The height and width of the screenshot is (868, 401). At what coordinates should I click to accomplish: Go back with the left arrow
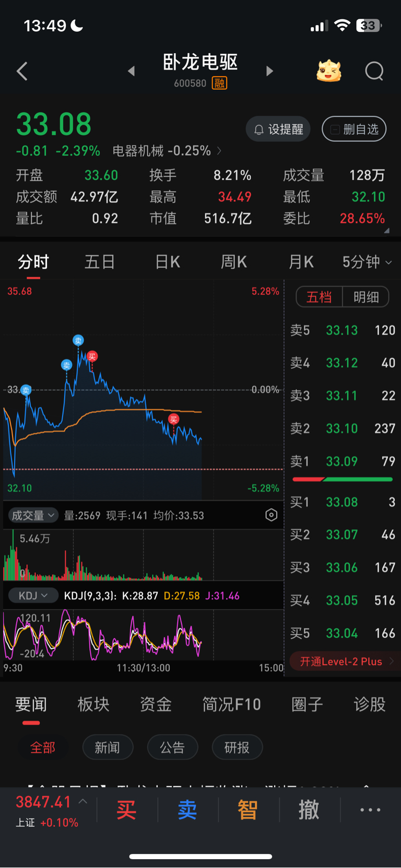click(x=22, y=71)
